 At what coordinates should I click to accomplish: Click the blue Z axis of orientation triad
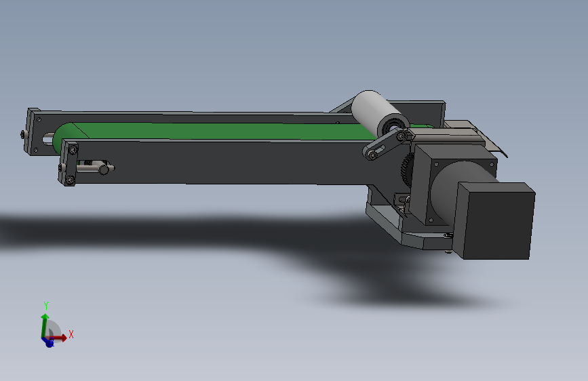coord(48,342)
